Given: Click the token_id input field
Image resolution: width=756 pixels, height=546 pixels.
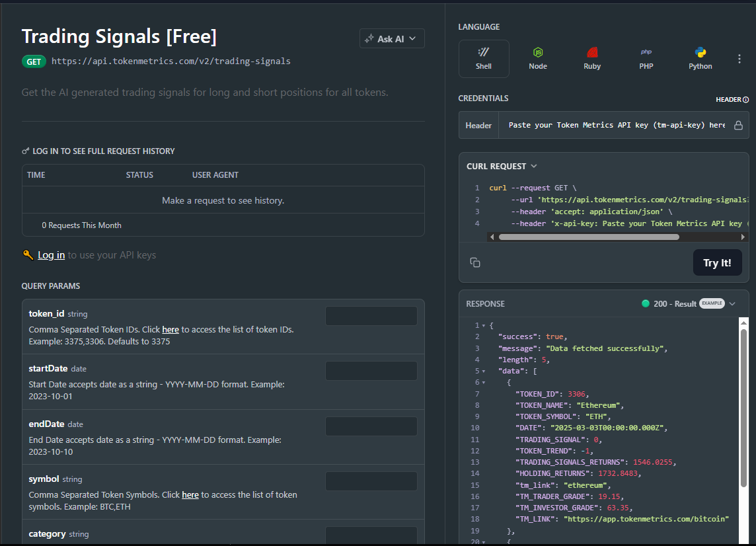Looking at the screenshot, I should [371, 316].
